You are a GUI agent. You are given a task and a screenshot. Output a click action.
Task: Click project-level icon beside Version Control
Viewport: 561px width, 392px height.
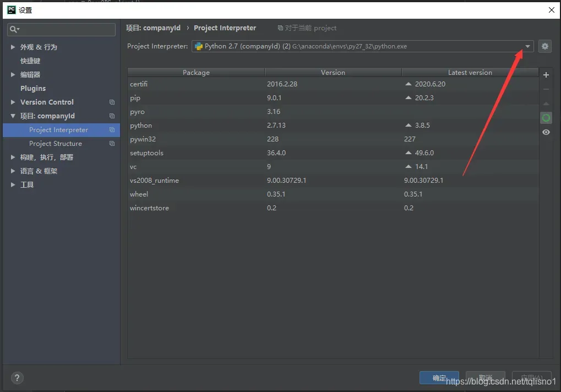(x=112, y=102)
